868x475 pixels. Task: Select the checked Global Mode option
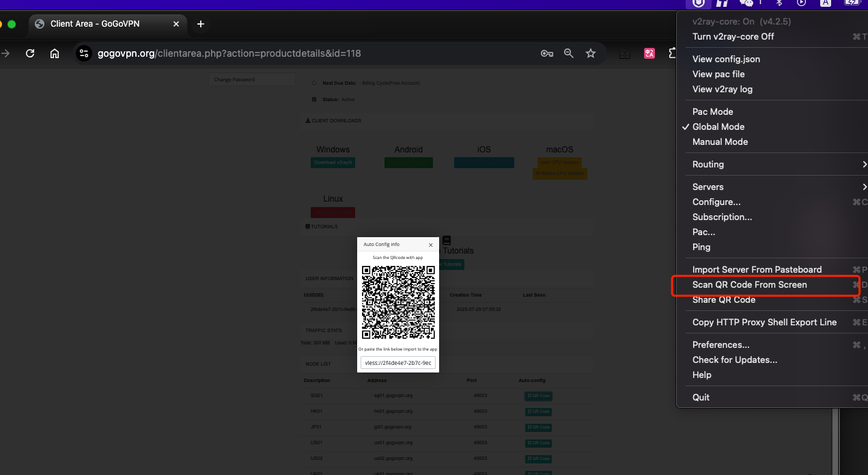point(718,127)
